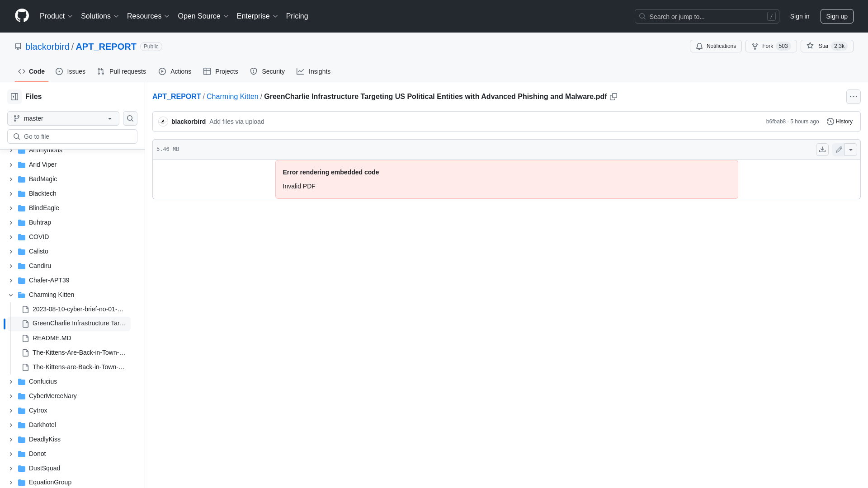Open the GitHub homepage logo
This screenshot has width=868, height=488.
[22, 16]
